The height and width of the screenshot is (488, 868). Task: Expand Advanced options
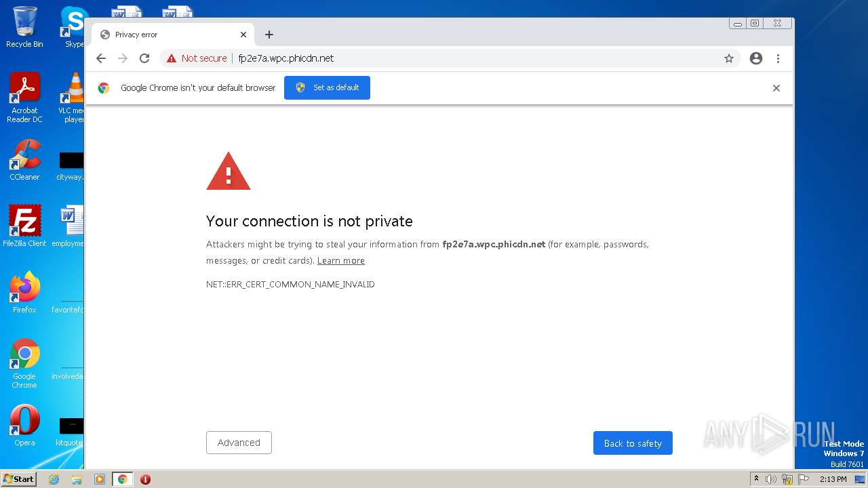tap(239, 443)
